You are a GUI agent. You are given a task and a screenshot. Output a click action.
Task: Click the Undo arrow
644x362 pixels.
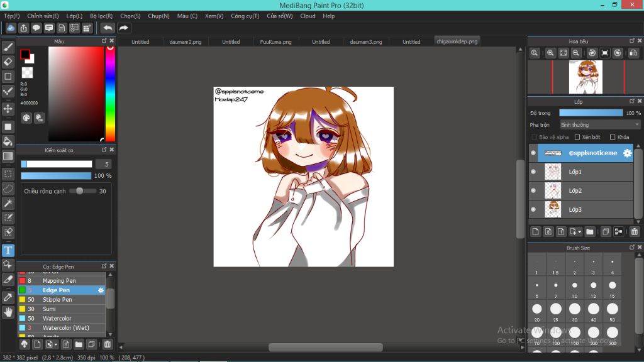pos(108,28)
